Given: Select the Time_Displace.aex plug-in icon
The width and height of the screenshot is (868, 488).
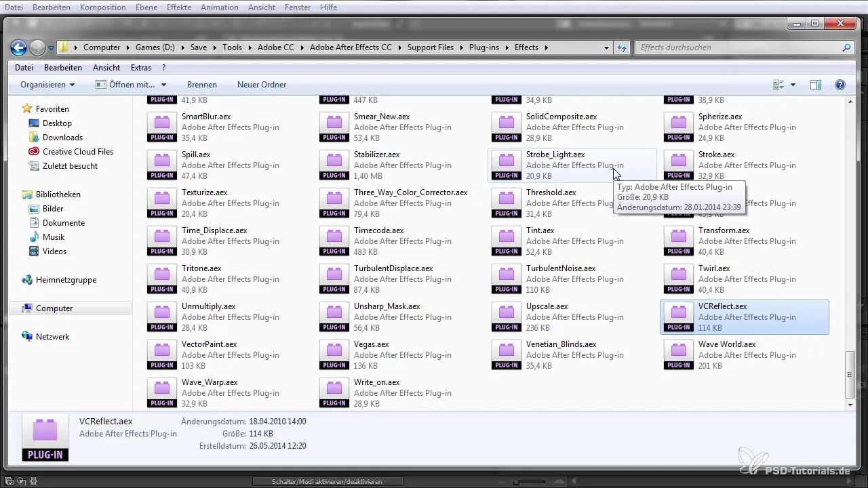Looking at the screenshot, I should [x=161, y=241].
